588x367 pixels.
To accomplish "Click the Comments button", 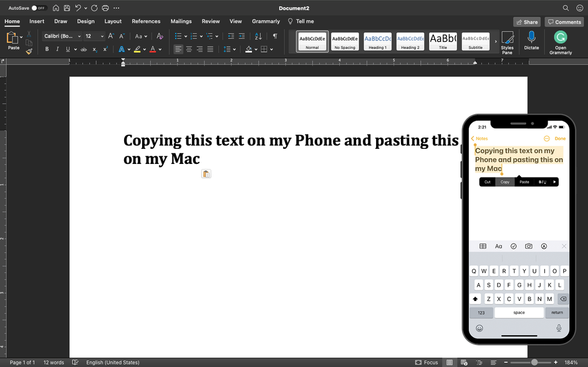I will [564, 22].
